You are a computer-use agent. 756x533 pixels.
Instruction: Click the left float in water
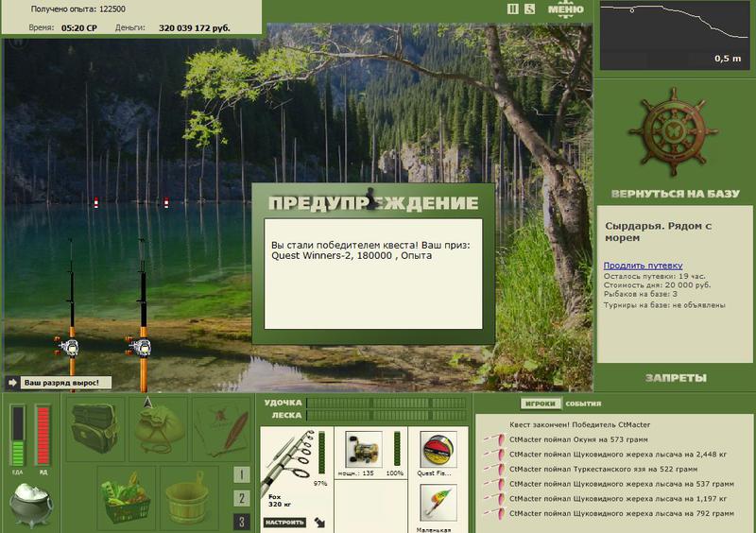point(96,202)
